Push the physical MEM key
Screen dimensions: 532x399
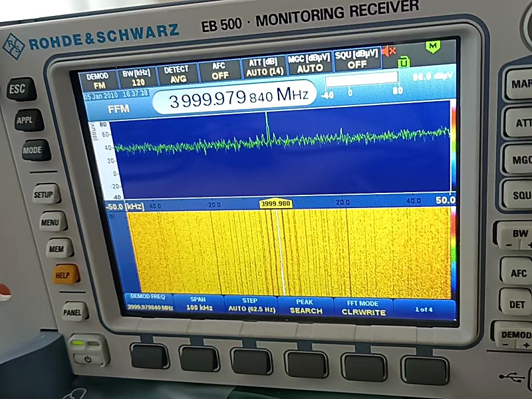[x=59, y=249]
